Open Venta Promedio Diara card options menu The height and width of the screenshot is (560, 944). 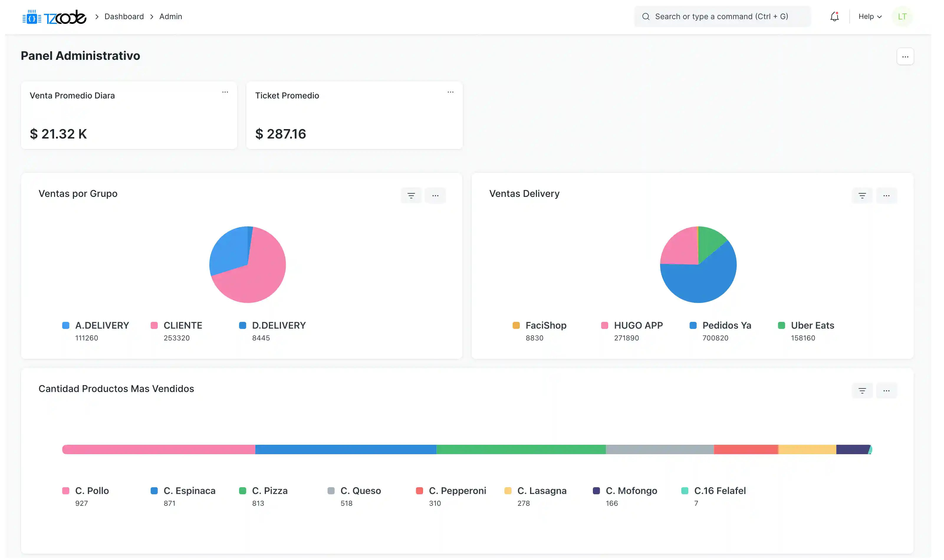[225, 92]
